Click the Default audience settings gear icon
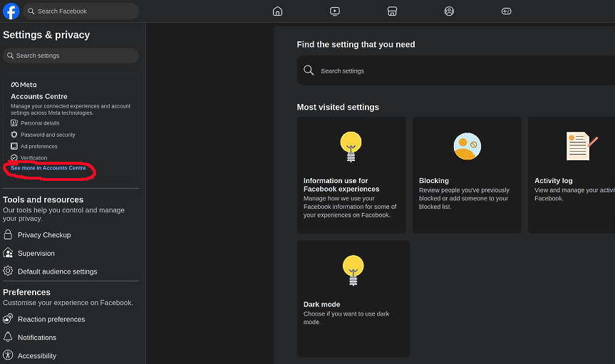Screen dimensions: 615x364 coord(8,271)
